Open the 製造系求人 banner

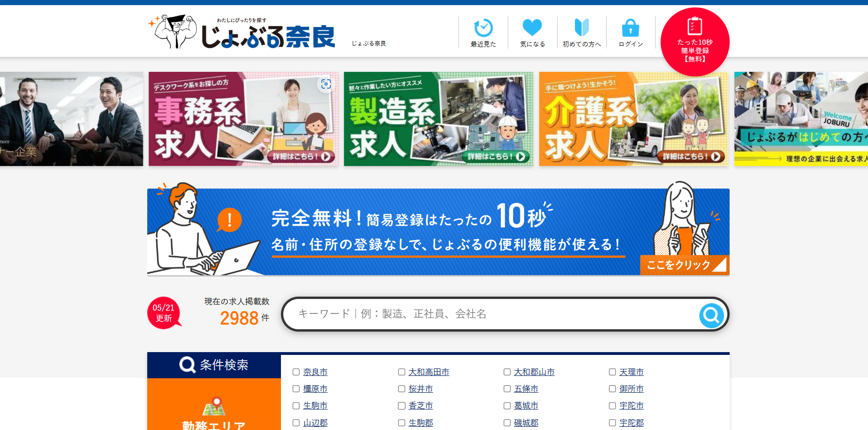pyautogui.click(x=438, y=119)
